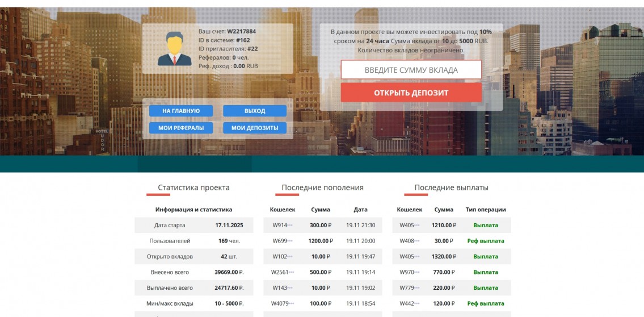
Task: Focus the ВВЕДИТЕ СУММУ ВКЛАДА input field
Action: [x=411, y=70]
